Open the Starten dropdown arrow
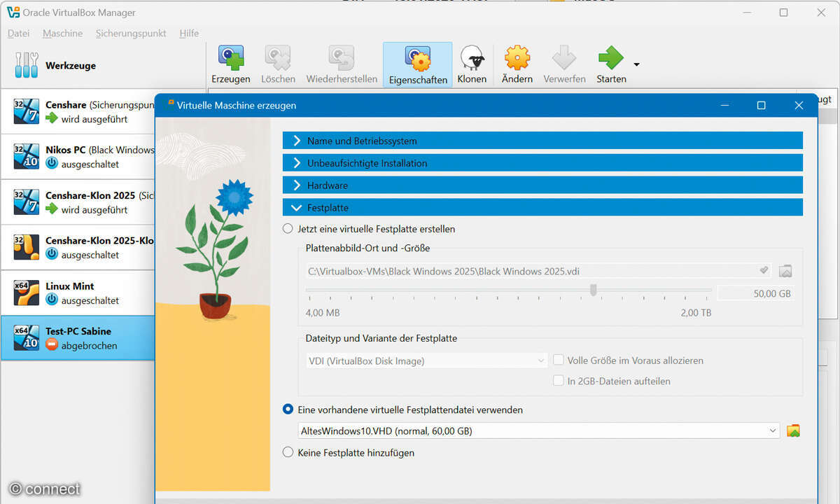 pyautogui.click(x=636, y=64)
